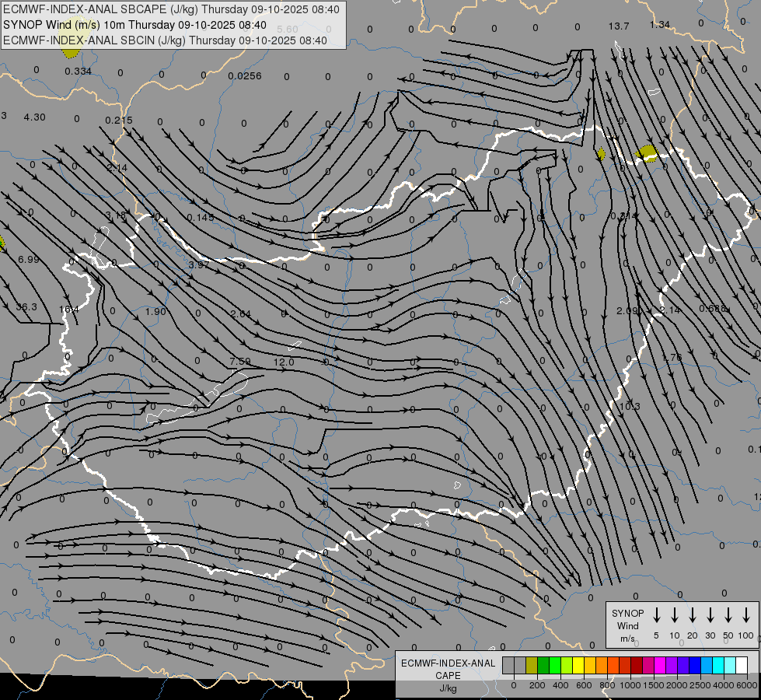761x700 pixels.
Task: Click the 12.0 CAPE value on the map
Action: 284,362
